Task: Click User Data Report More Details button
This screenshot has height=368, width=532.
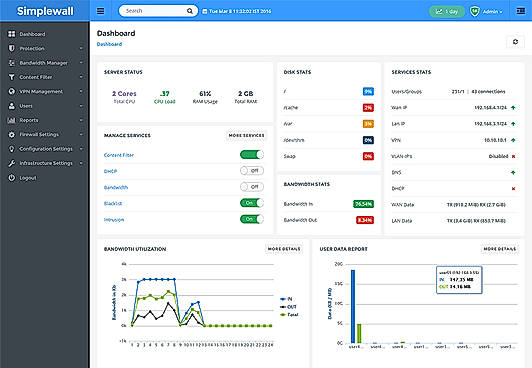Action: click(x=499, y=249)
